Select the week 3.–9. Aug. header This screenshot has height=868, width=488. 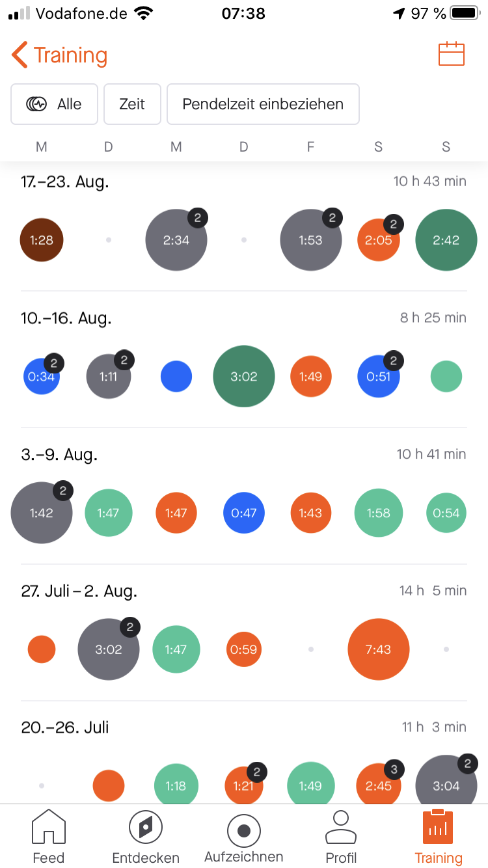click(59, 455)
